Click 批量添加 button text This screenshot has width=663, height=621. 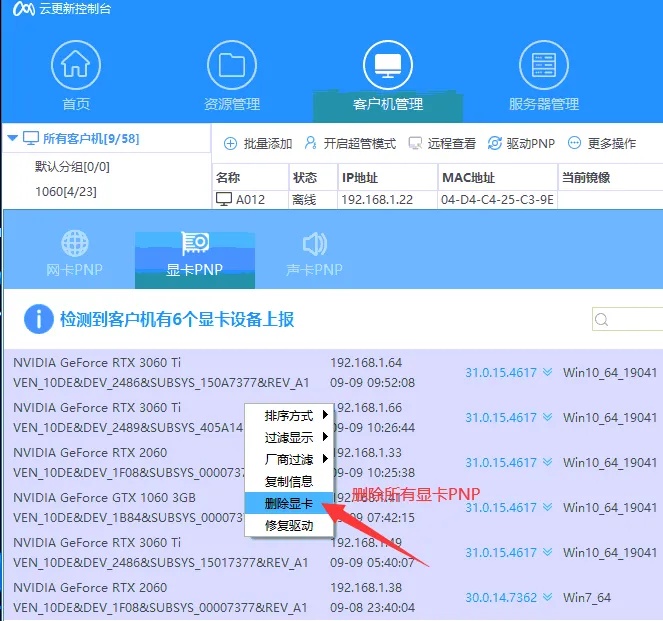268,144
